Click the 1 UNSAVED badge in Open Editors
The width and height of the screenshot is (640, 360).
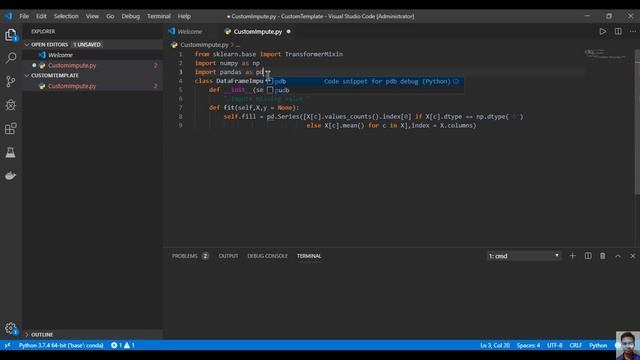87,44
